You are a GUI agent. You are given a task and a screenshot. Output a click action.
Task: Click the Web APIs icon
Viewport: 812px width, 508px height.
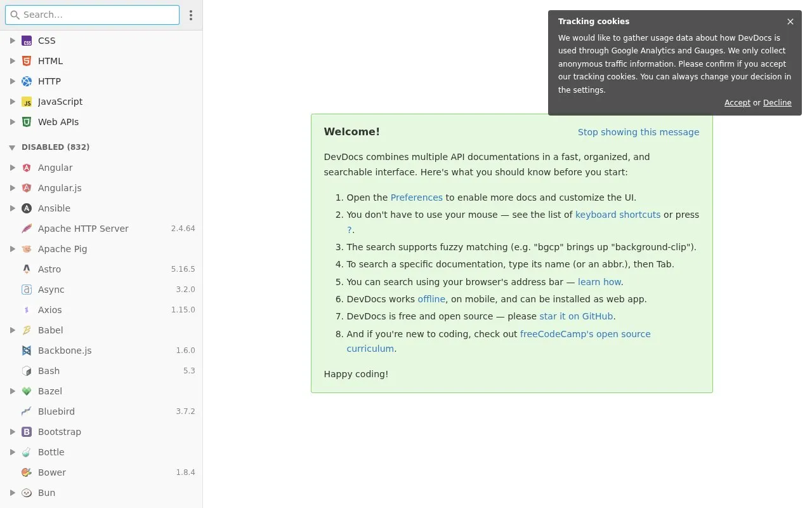27,122
